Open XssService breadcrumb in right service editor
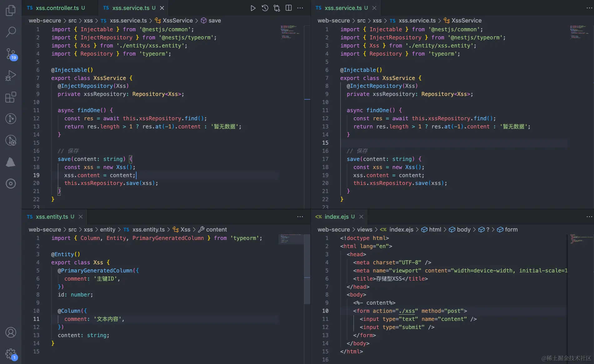594x364 pixels. 463,21
